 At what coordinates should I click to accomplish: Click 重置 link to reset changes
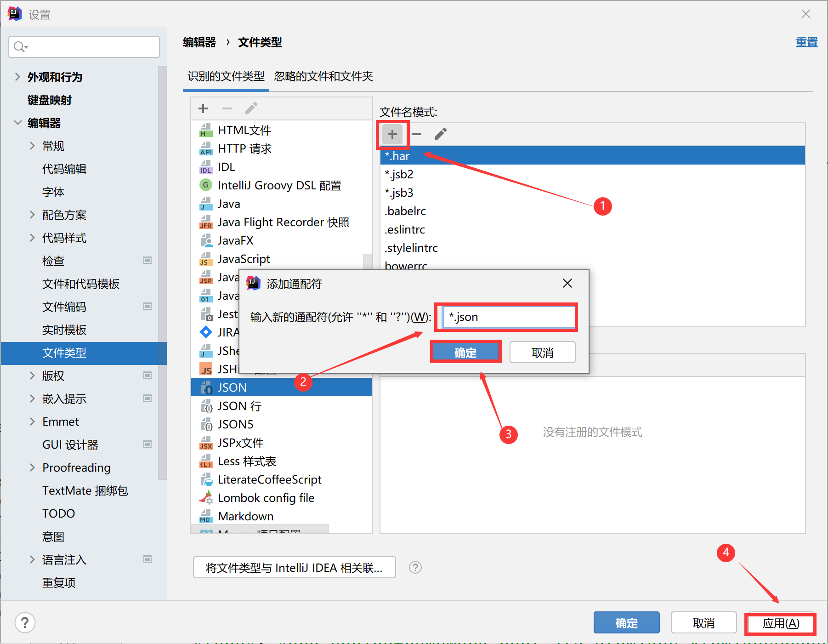pyautogui.click(x=807, y=43)
